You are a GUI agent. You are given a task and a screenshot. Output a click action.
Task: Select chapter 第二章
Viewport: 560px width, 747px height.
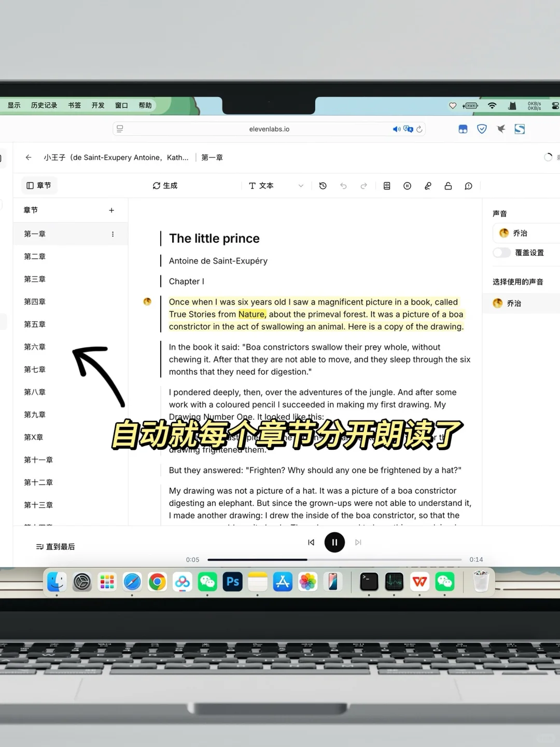pyautogui.click(x=71, y=256)
